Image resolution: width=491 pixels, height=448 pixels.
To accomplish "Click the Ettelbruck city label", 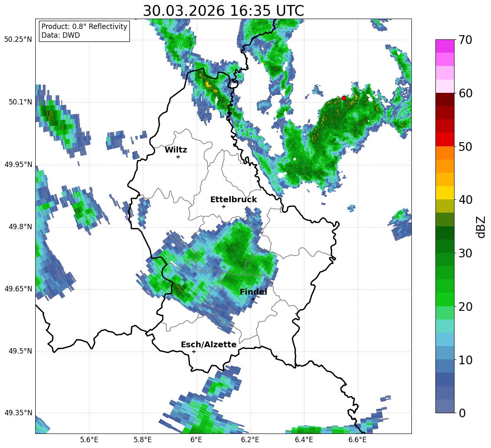I will tap(233, 200).
